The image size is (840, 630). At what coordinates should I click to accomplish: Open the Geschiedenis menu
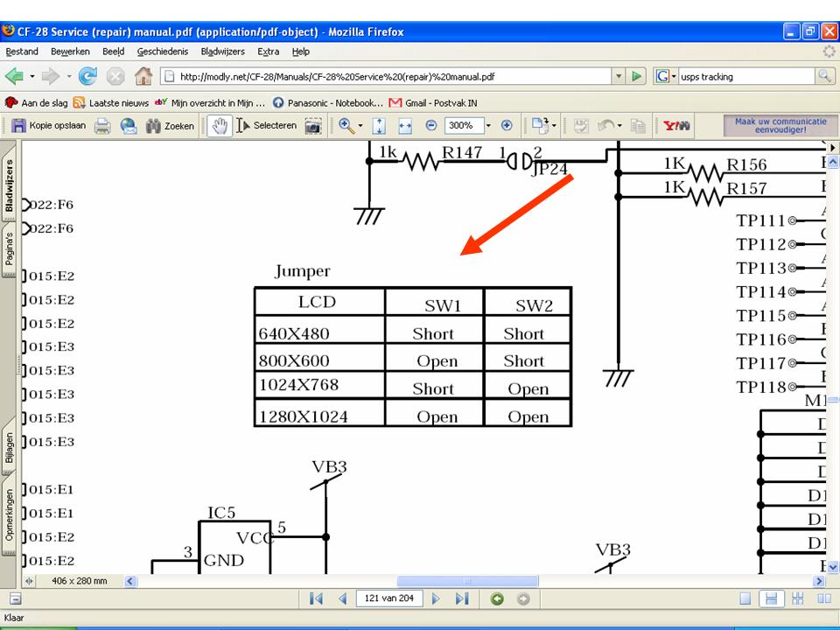pos(163,52)
